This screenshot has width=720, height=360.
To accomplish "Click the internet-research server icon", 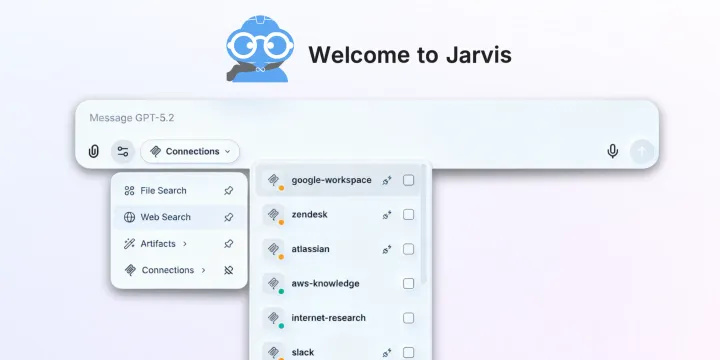I will click(274, 318).
